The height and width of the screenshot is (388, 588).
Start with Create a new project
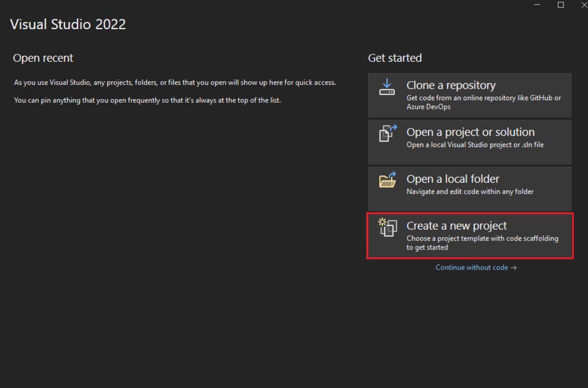click(470, 236)
